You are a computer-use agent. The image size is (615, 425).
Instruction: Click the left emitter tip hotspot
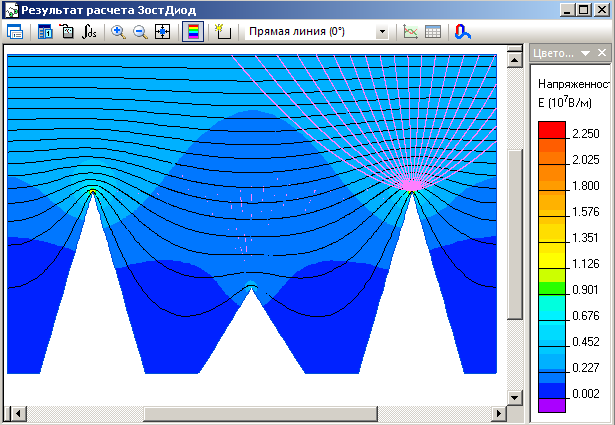tap(93, 191)
